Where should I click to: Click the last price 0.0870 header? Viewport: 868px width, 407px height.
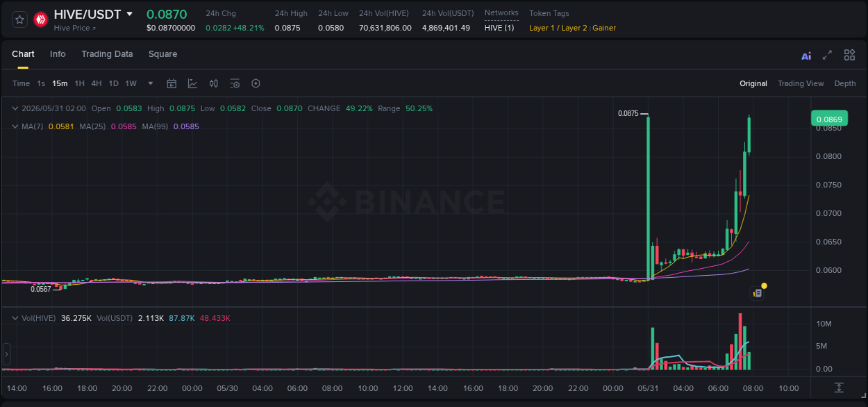click(x=167, y=14)
